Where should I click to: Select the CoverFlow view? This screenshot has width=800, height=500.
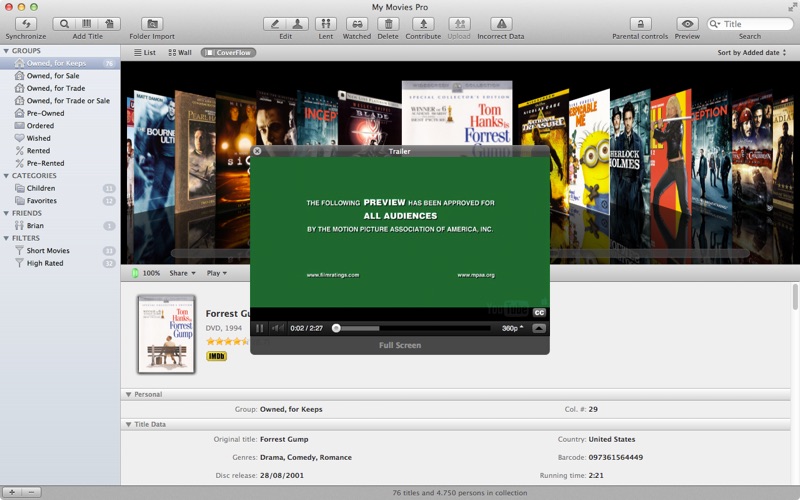[228, 53]
